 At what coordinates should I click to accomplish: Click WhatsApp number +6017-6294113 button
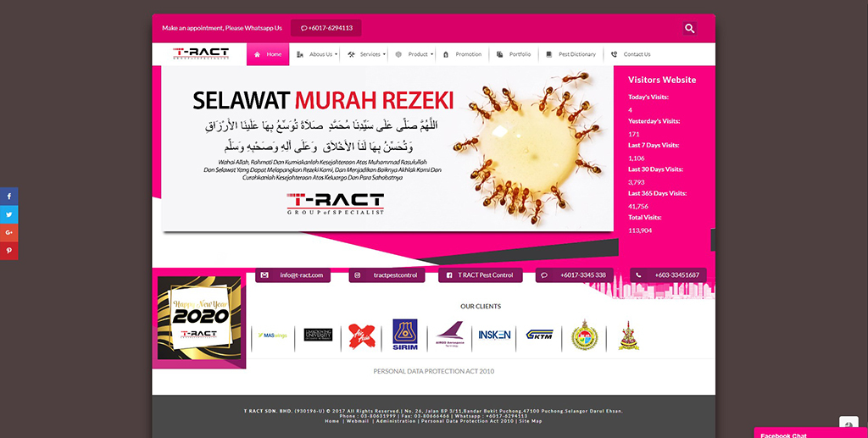pyautogui.click(x=326, y=28)
